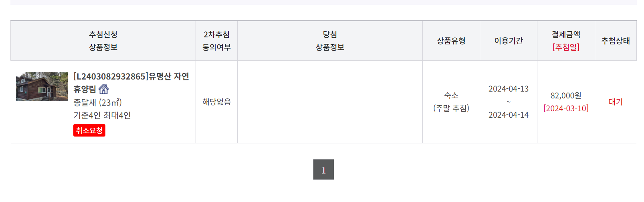Click the red draw date [2024-03-10]

[x=566, y=108]
